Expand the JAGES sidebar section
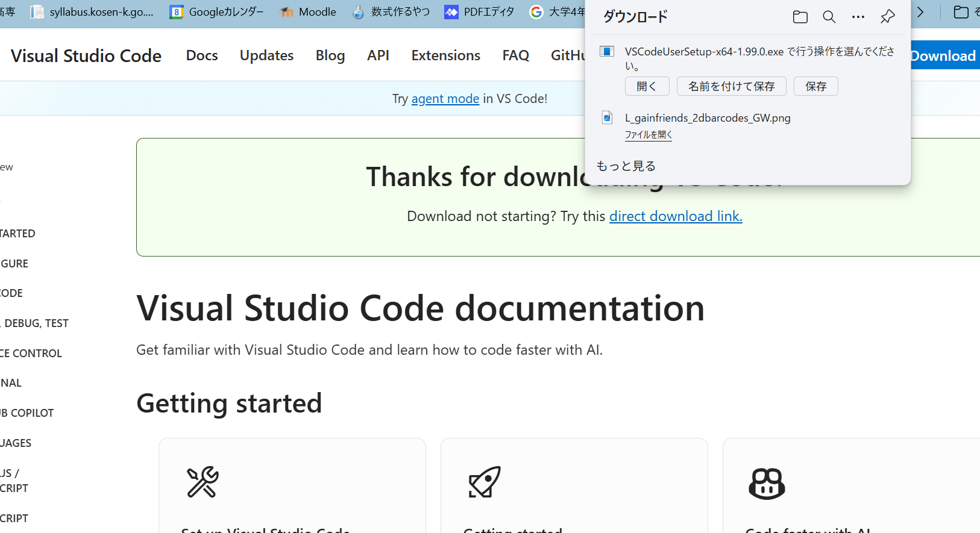This screenshot has height=533, width=980. 16,443
